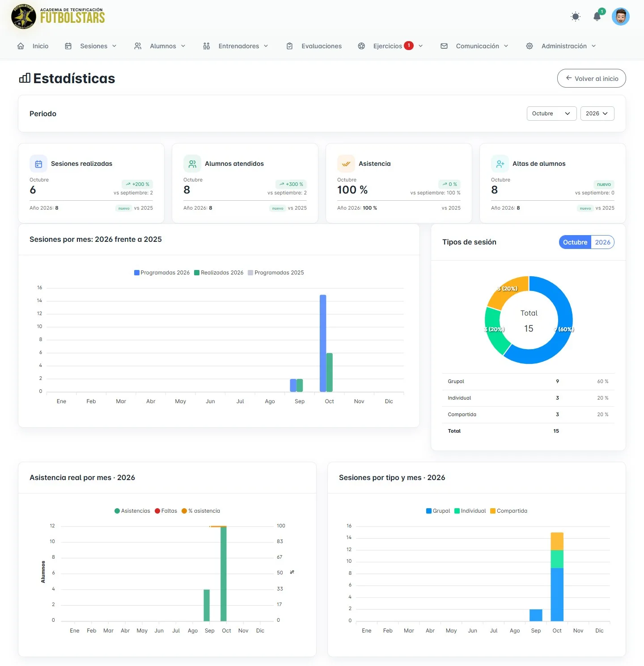
Task: Toggle the Programadas 2025 legend series
Action: [276, 273]
